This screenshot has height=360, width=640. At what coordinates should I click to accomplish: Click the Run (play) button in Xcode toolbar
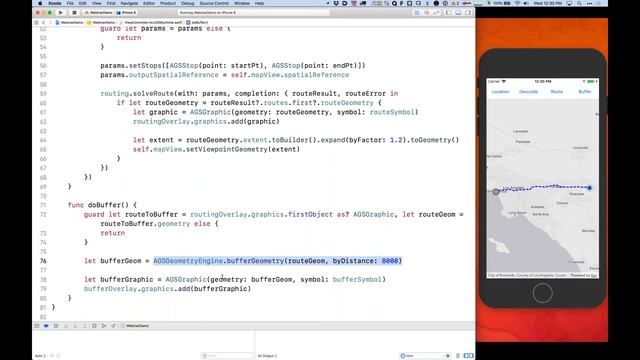click(x=61, y=13)
